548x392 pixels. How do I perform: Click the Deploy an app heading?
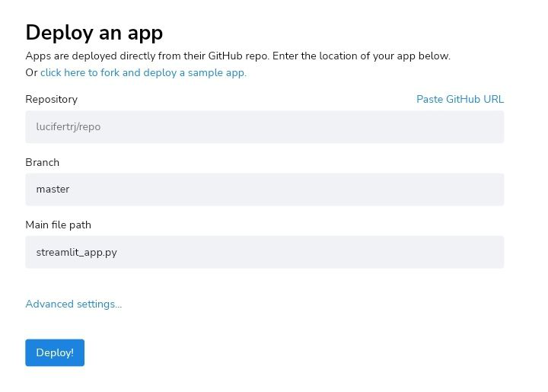94,33
